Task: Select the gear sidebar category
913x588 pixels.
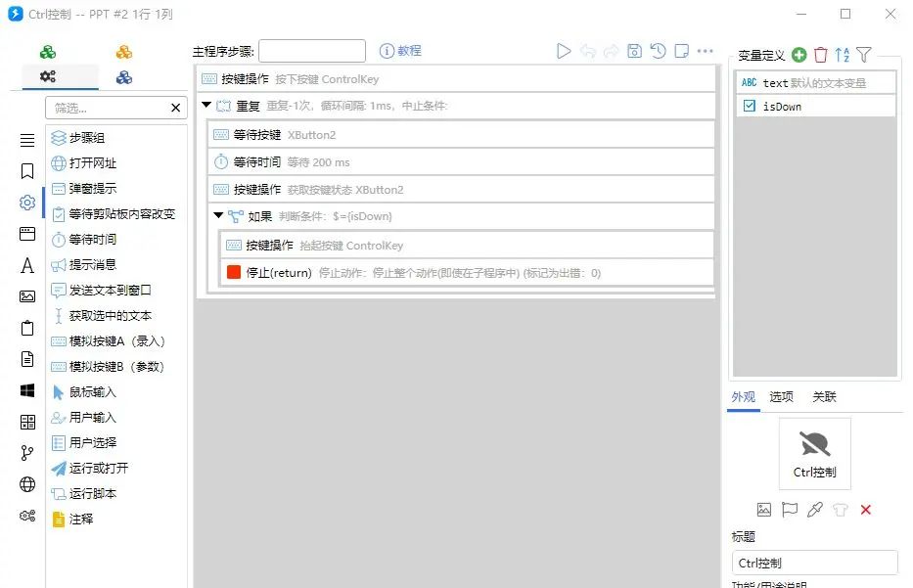Action: 27,203
